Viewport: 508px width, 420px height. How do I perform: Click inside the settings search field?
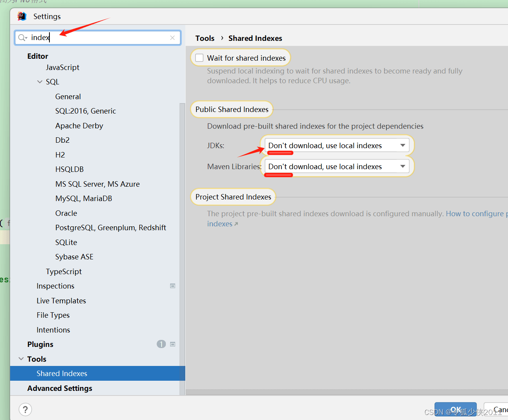98,38
